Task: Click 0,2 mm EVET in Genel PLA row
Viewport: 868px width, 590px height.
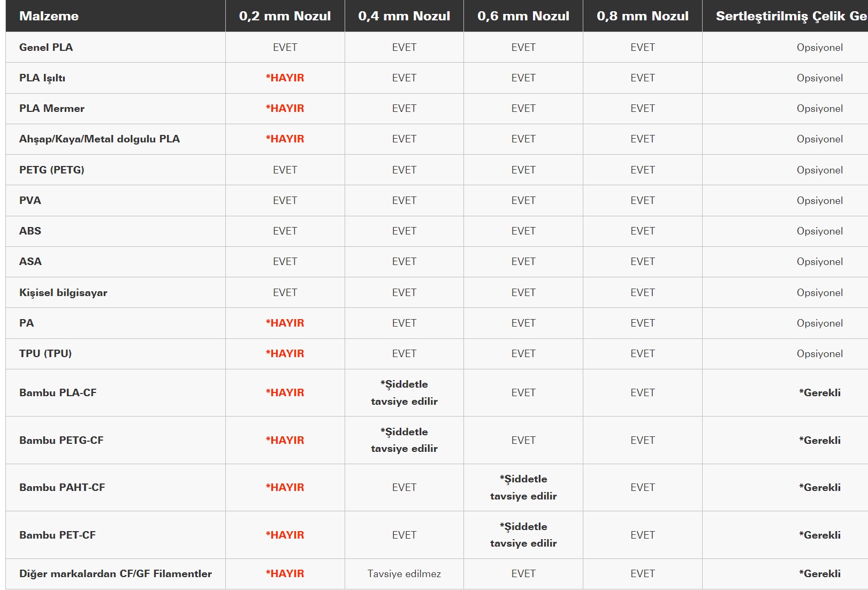Action: coord(285,47)
